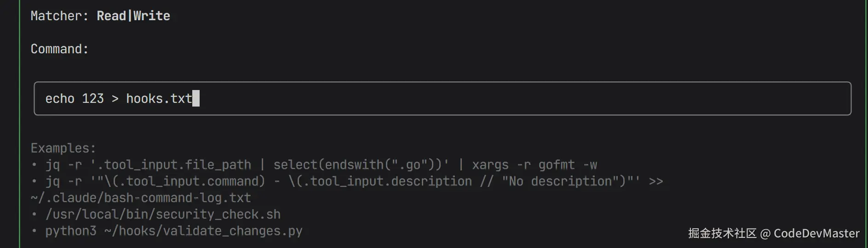Click 'hooks.txt' in the command input
Screen dimensions: 868x248
159,99
